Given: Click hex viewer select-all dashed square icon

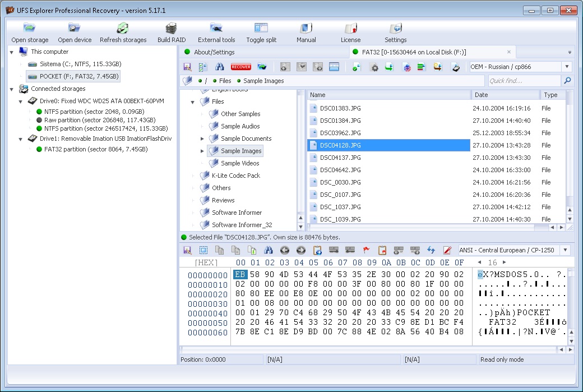Looking at the screenshot, I should pyautogui.click(x=203, y=250).
